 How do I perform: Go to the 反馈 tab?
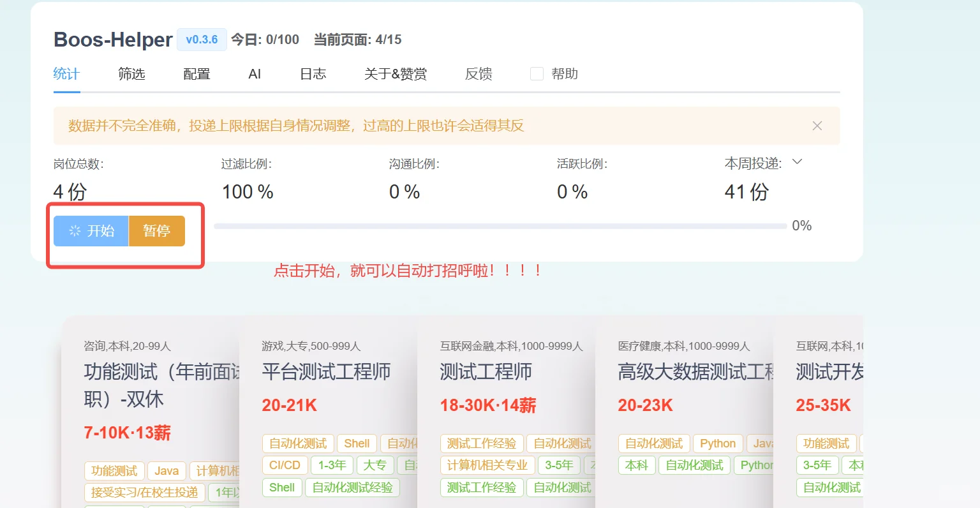click(478, 73)
